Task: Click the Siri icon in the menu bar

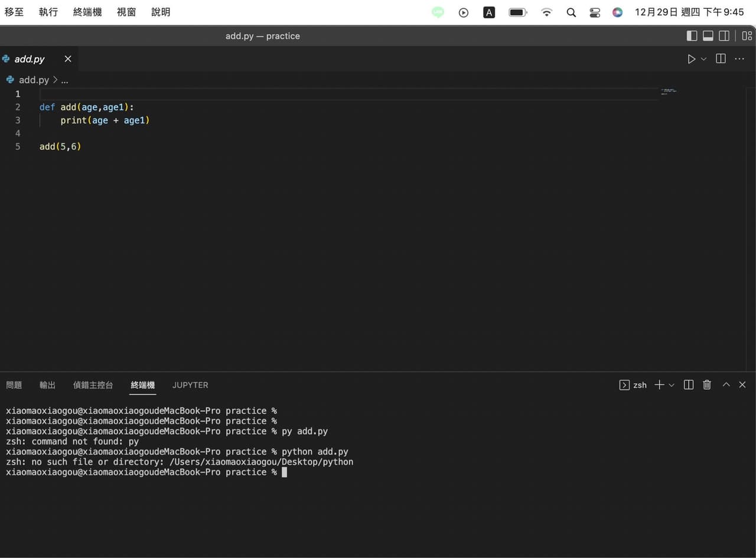Action: tap(617, 12)
